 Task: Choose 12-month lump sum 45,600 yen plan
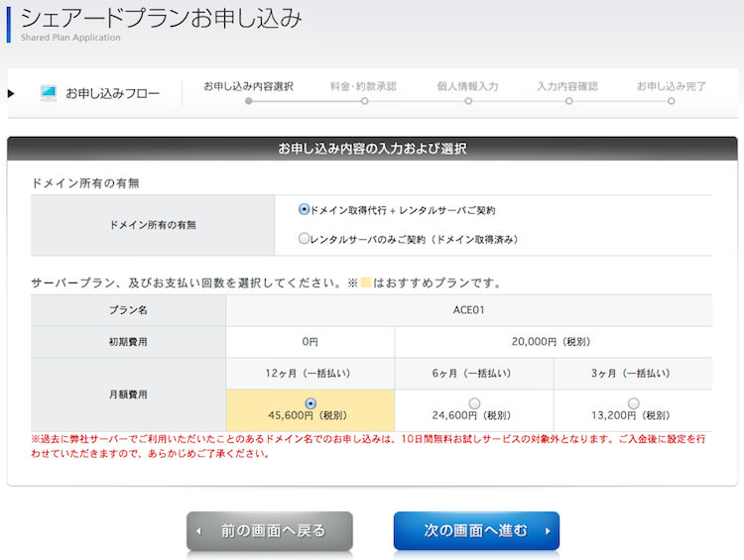coord(310,403)
